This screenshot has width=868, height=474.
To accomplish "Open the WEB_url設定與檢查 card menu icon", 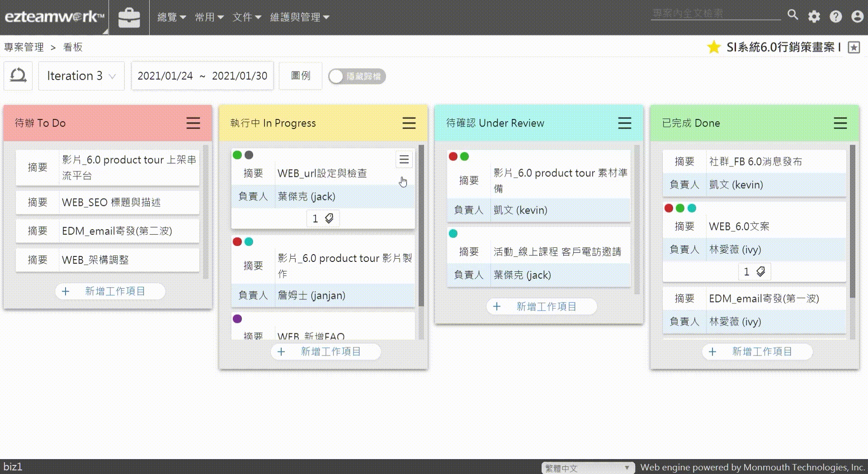I will (x=404, y=160).
